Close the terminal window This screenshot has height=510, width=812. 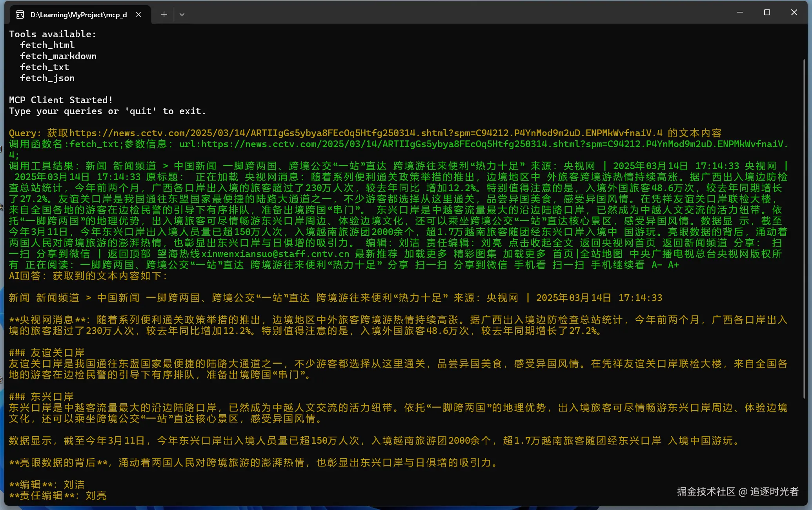point(794,13)
